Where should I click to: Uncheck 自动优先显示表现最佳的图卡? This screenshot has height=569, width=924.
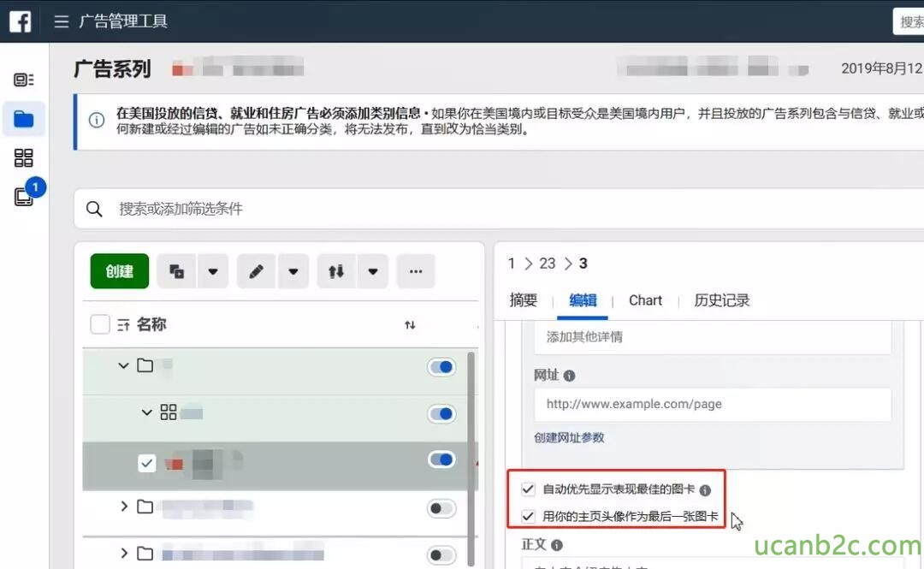(528, 489)
